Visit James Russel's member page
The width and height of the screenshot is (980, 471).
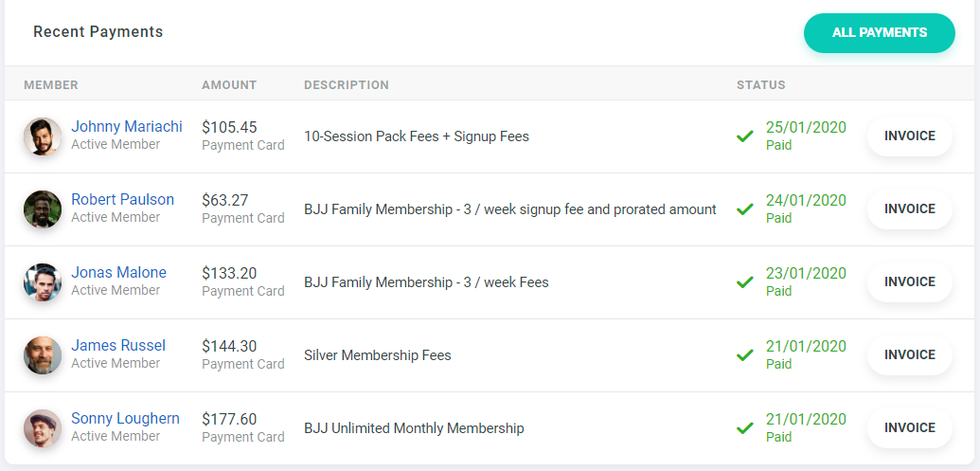tap(118, 346)
